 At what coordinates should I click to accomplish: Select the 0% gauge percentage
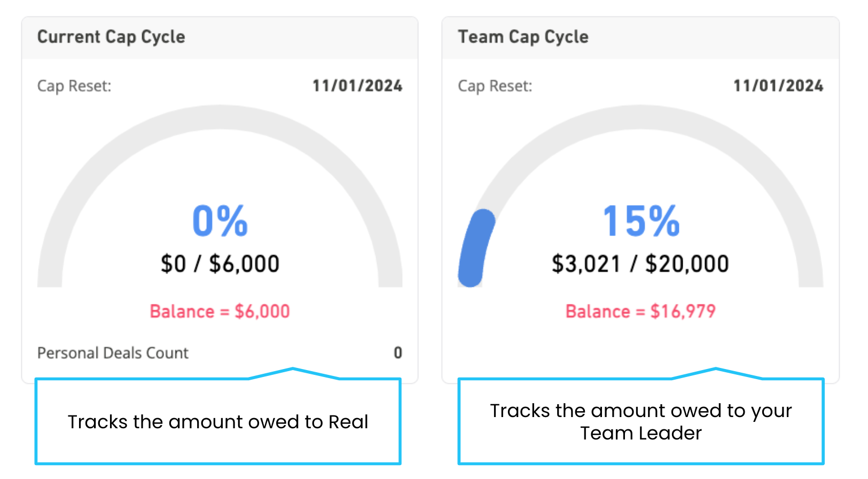coord(220,221)
